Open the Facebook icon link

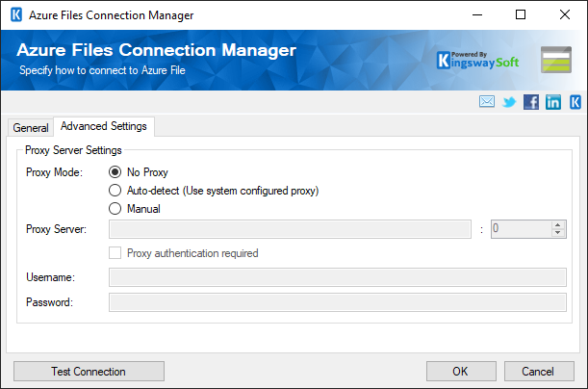tap(531, 102)
